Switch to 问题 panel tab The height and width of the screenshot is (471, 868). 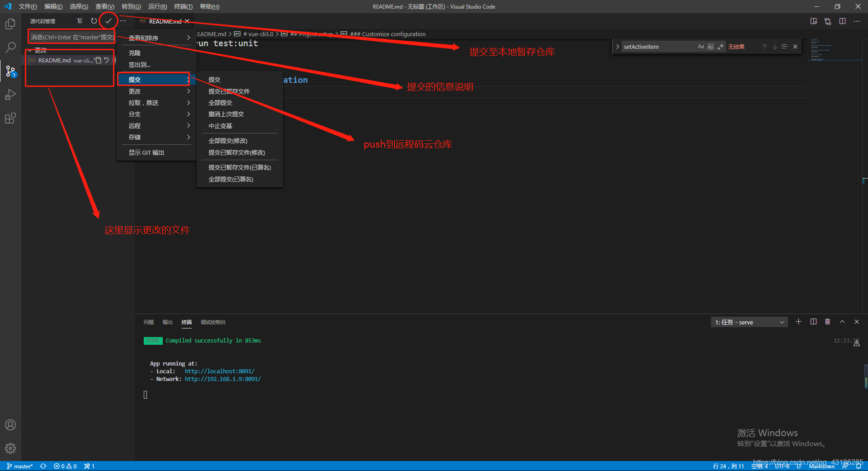(149, 322)
